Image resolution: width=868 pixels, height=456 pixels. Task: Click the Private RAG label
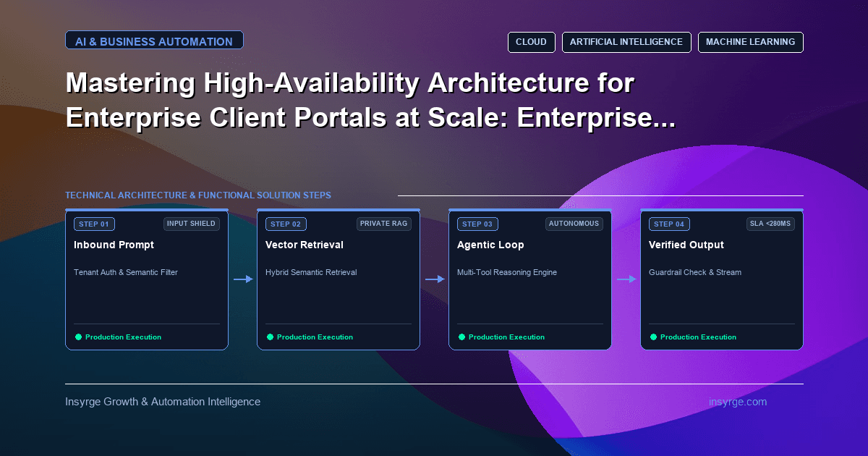click(x=383, y=224)
